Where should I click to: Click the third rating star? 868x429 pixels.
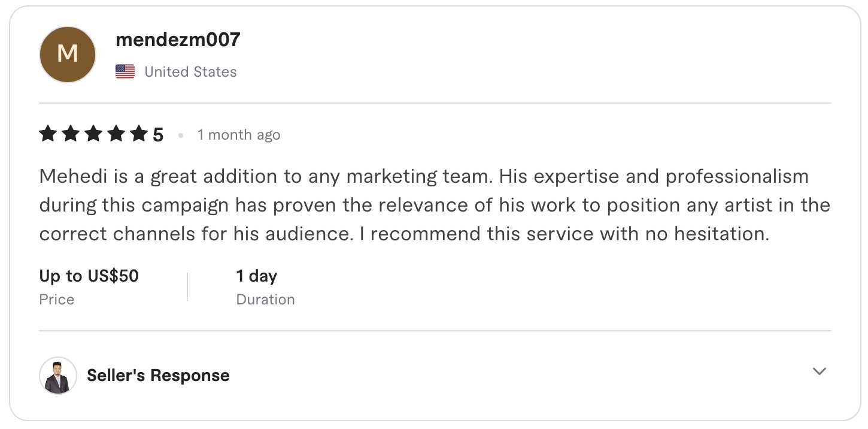(x=93, y=134)
